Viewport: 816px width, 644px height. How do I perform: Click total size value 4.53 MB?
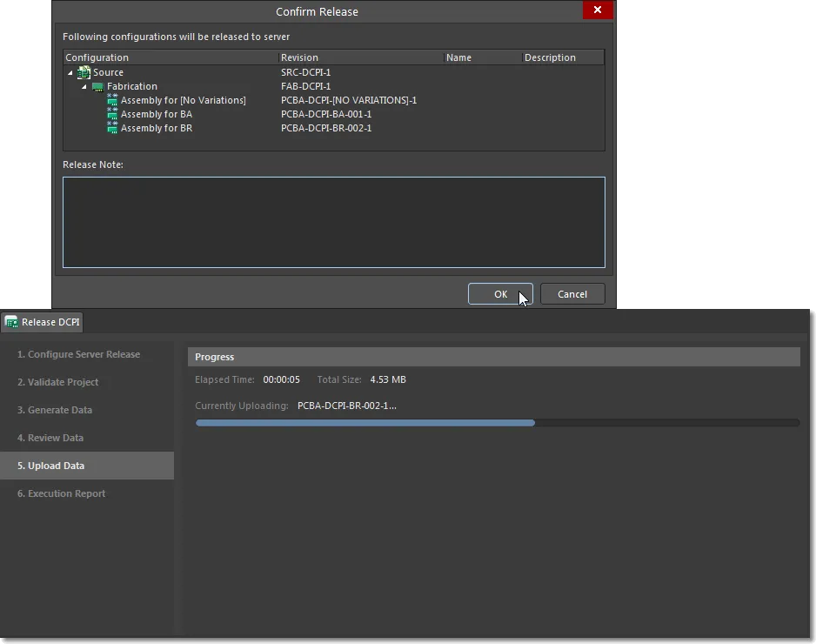pyautogui.click(x=388, y=379)
